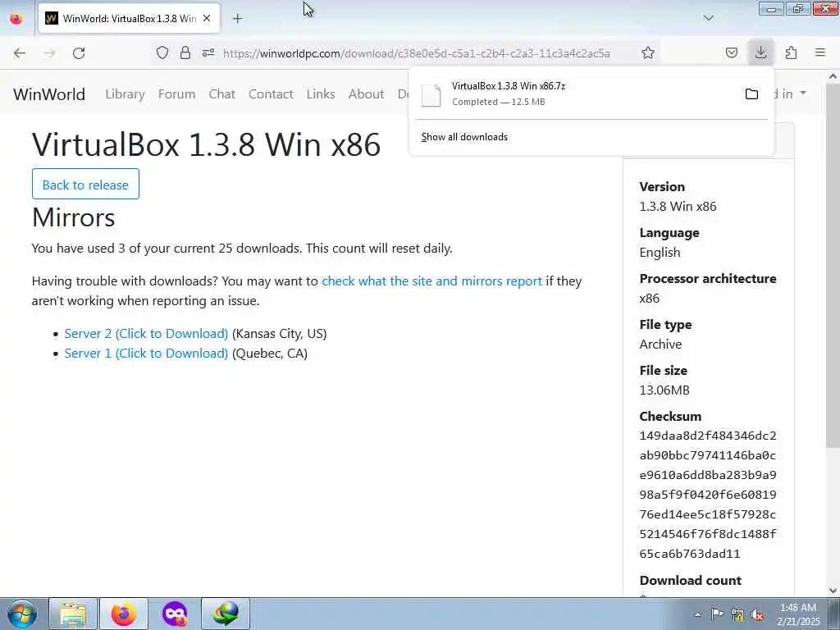
Task: Open the About nav item
Action: [x=367, y=94]
